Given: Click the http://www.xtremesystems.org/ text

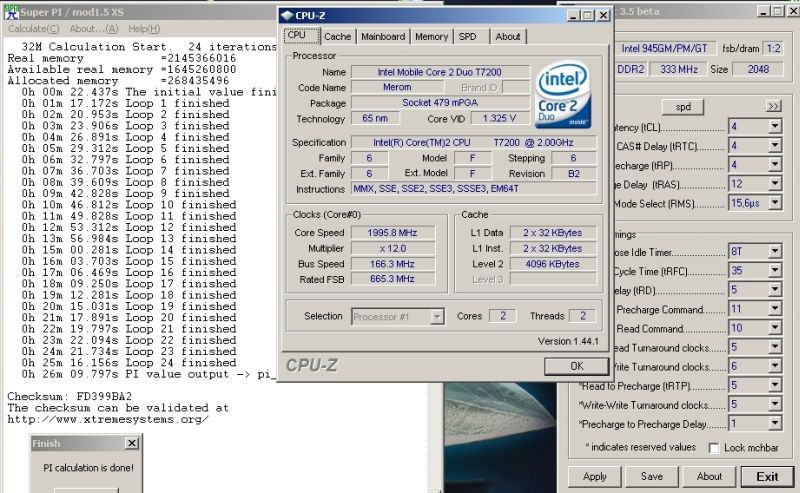Looking at the screenshot, I should [108, 419].
